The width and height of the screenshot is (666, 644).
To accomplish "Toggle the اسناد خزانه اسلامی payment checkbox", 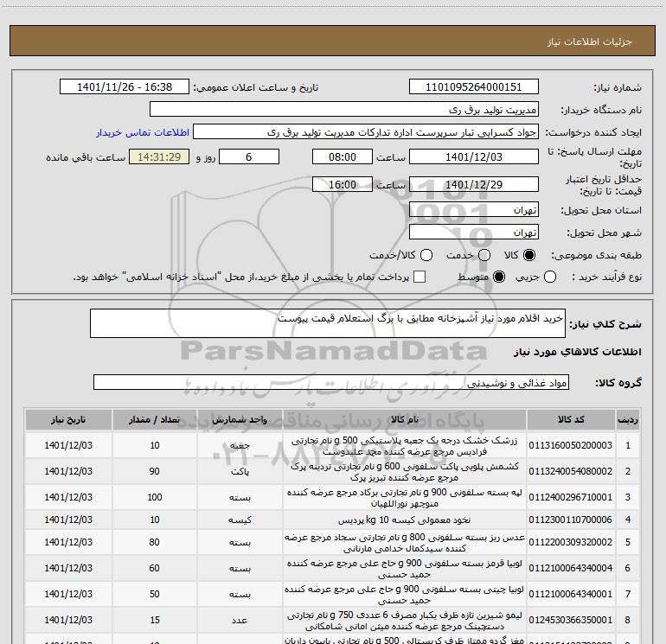I will coord(419,277).
